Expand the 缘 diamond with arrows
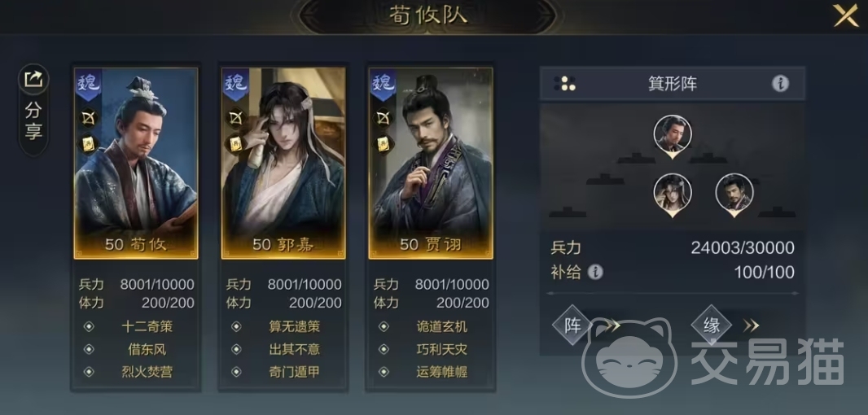 click(x=726, y=325)
